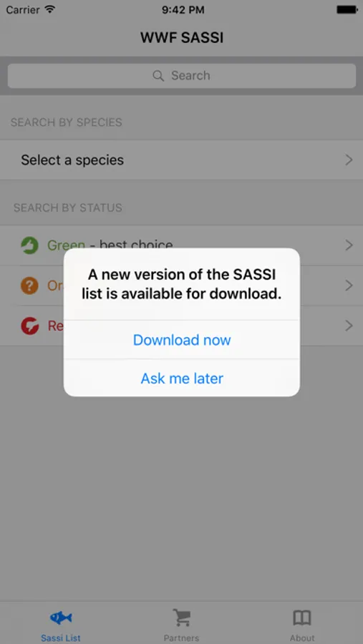Viewport: 363px width, 644px height.
Task: Open the Sassi List fish tab
Action: pos(61,623)
